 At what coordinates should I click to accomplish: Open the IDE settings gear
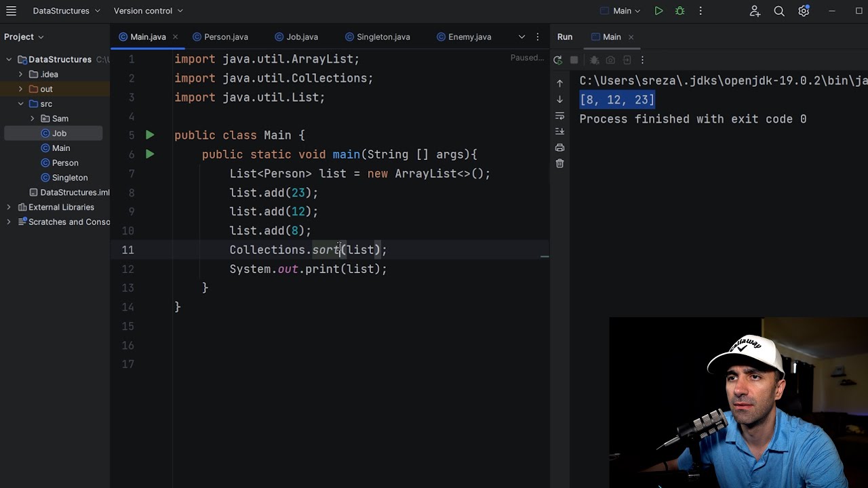click(804, 11)
